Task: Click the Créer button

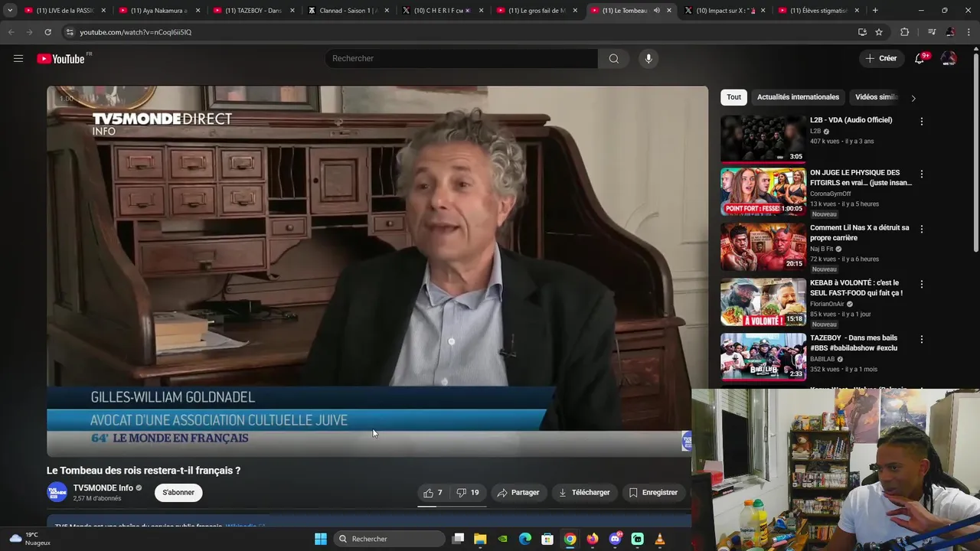Action: 880,59
